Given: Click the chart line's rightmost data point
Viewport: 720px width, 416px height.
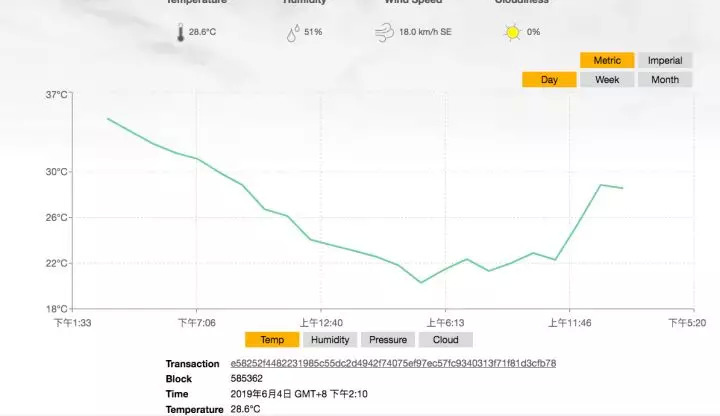Looking at the screenshot, I should click(x=623, y=188).
